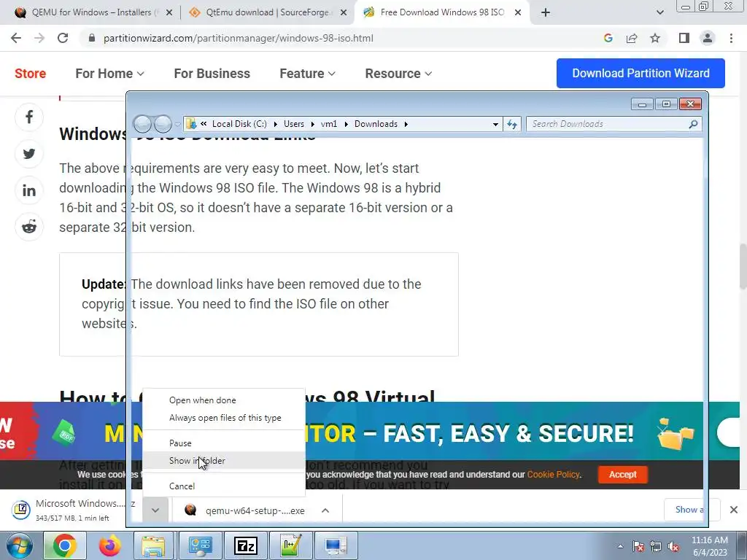Viewport: 747px width, 560px height.
Task: Click the taskbar clock
Action: click(710, 546)
